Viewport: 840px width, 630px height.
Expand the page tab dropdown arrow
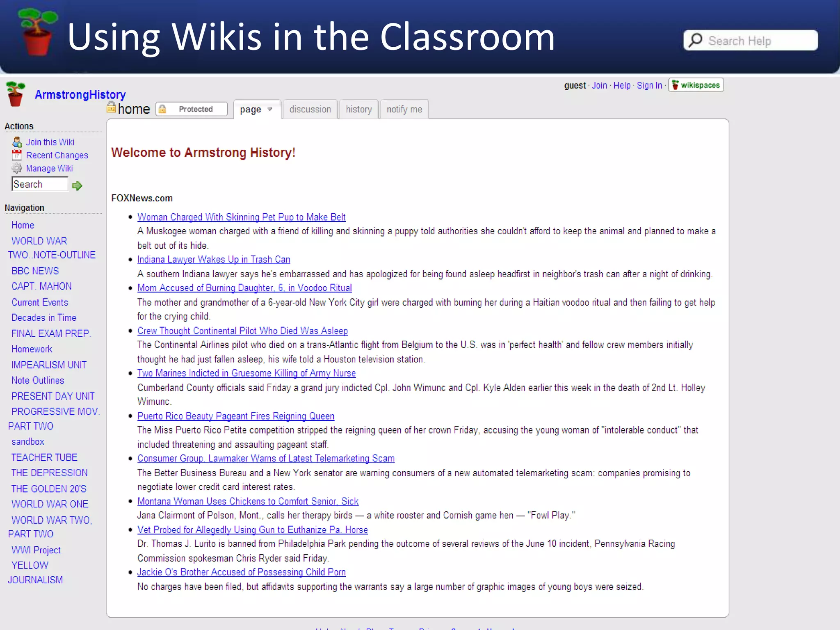click(270, 110)
